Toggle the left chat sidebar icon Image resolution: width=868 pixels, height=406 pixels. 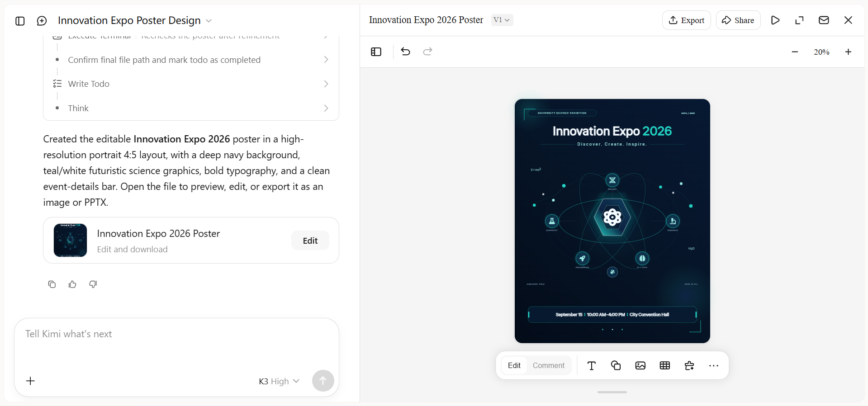pos(20,21)
